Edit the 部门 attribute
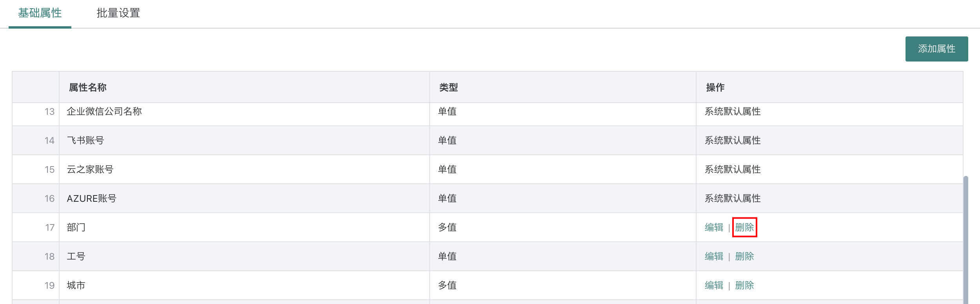Viewport: 980px width, 304px height. [x=713, y=228]
